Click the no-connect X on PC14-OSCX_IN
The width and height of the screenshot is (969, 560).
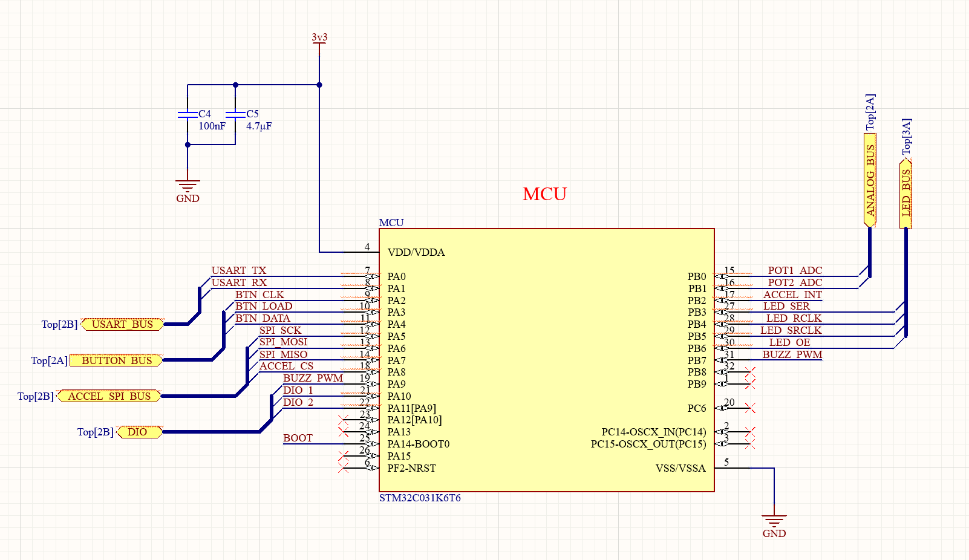pyautogui.click(x=750, y=432)
